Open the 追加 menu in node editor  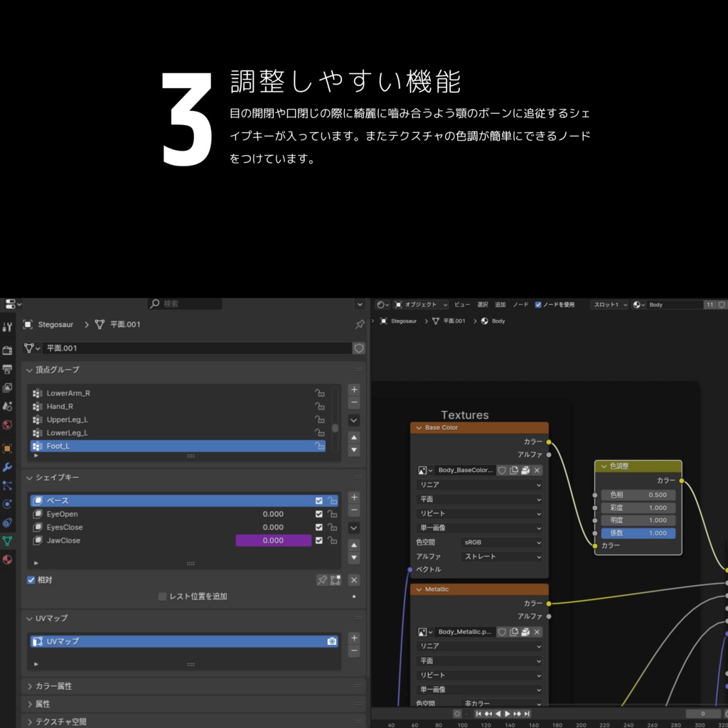(502, 304)
